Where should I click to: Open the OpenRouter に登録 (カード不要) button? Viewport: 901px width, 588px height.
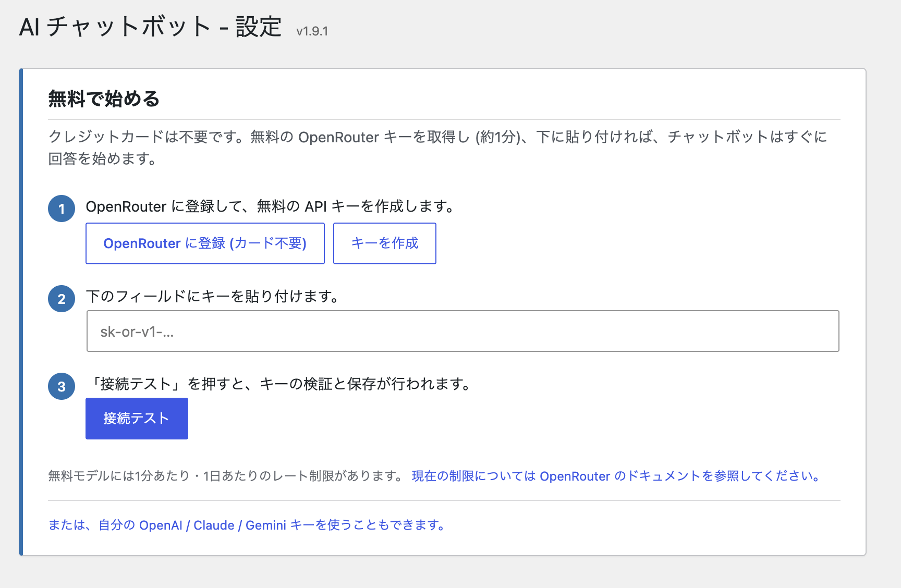(205, 243)
